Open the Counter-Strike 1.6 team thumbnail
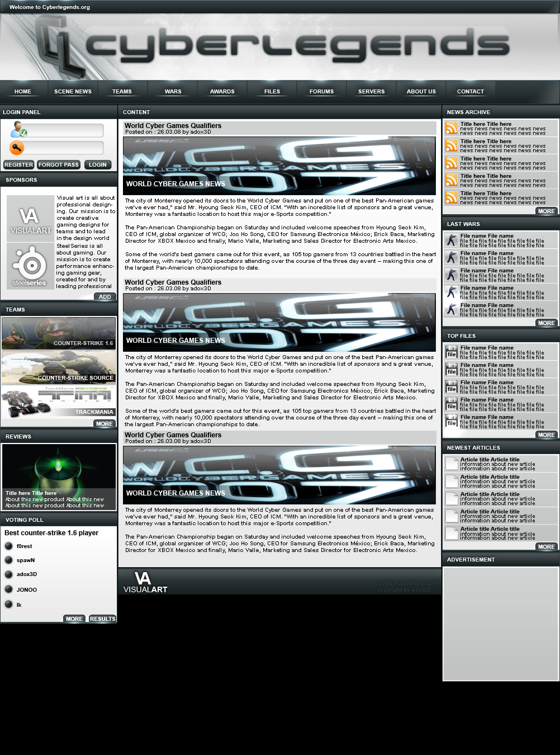Screen dimensions: 560x755 (59, 333)
